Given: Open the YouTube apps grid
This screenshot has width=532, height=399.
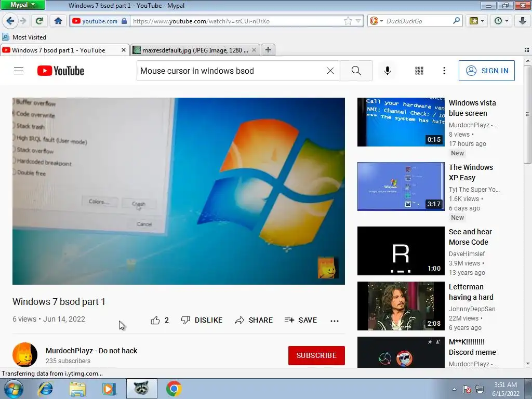Looking at the screenshot, I should pyautogui.click(x=419, y=71).
